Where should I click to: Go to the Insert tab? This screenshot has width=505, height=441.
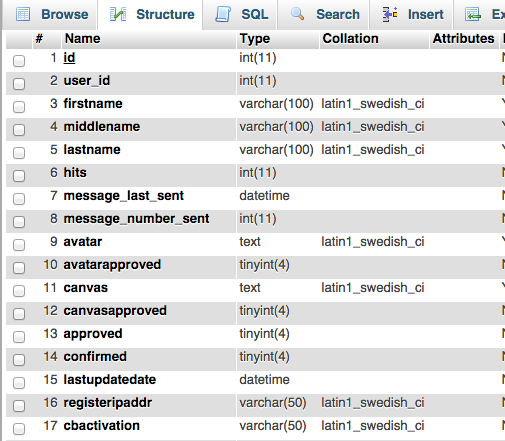pos(411,15)
